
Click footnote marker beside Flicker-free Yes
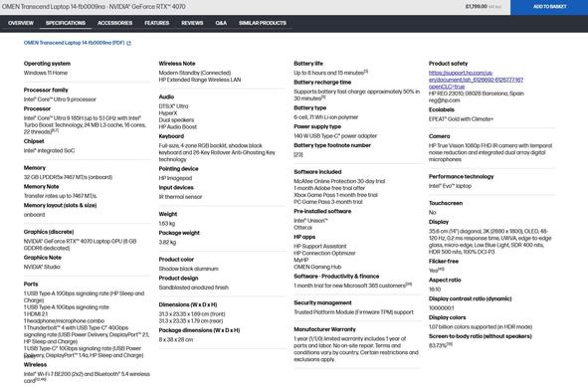(x=441, y=269)
